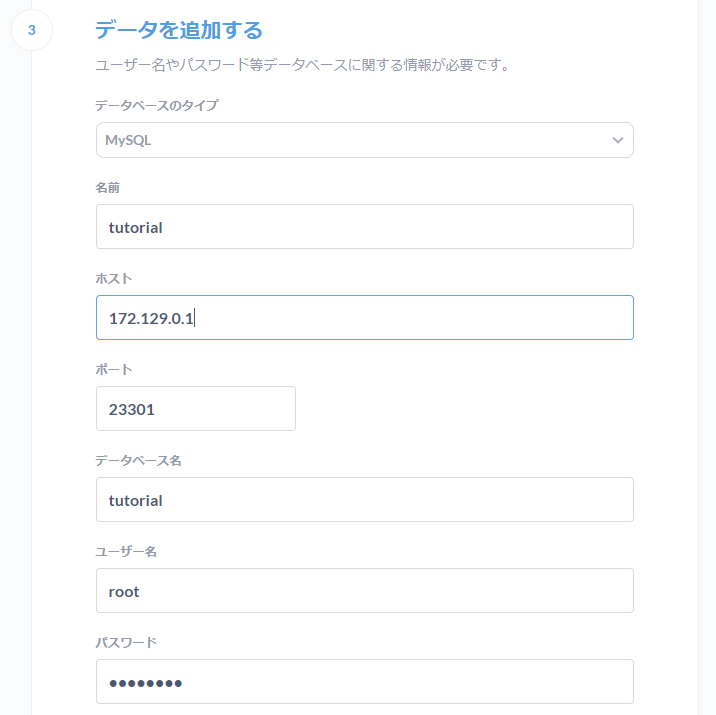Click the ポート field label
The height and width of the screenshot is (715, 716).
[x=114, y=369]
